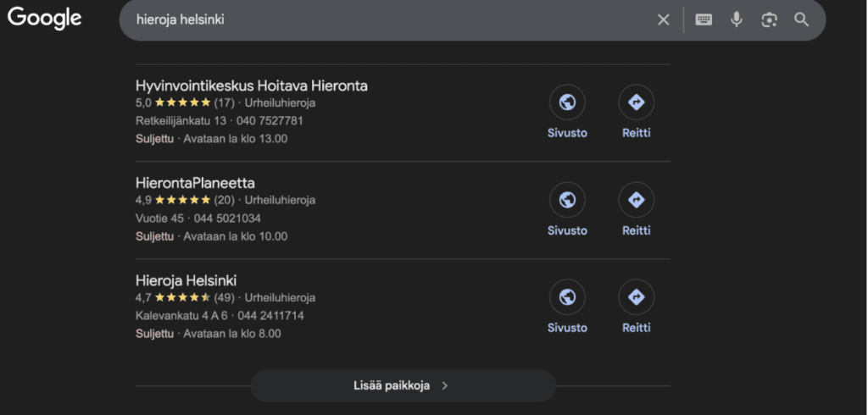Expand more places with Lisää paikkoja
868x415 pixels.
403,385
